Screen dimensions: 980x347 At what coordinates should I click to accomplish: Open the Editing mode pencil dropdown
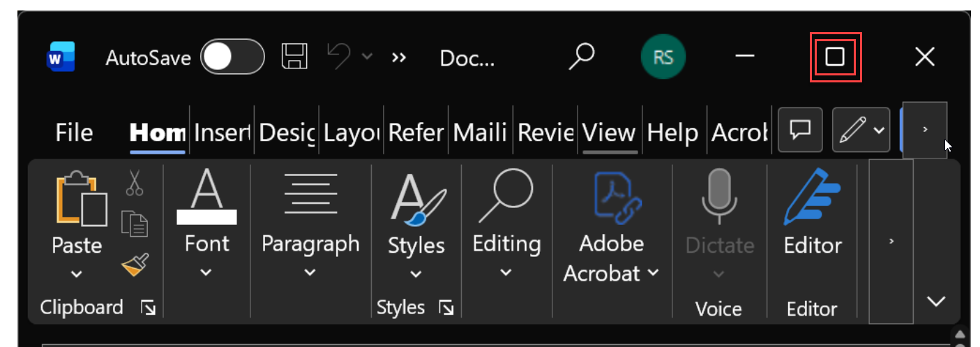pos(861,128)
